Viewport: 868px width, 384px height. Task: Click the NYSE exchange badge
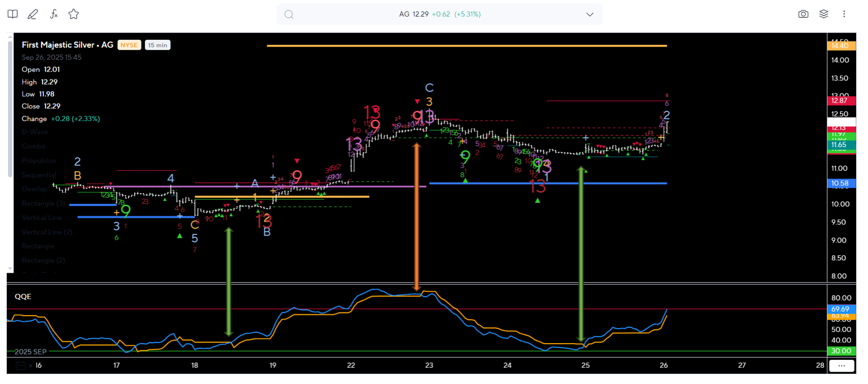pyautogui.click(x=129, y=45)
